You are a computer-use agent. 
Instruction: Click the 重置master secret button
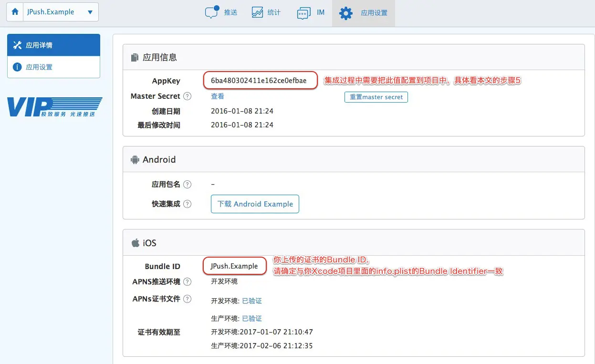coord(376,97)
